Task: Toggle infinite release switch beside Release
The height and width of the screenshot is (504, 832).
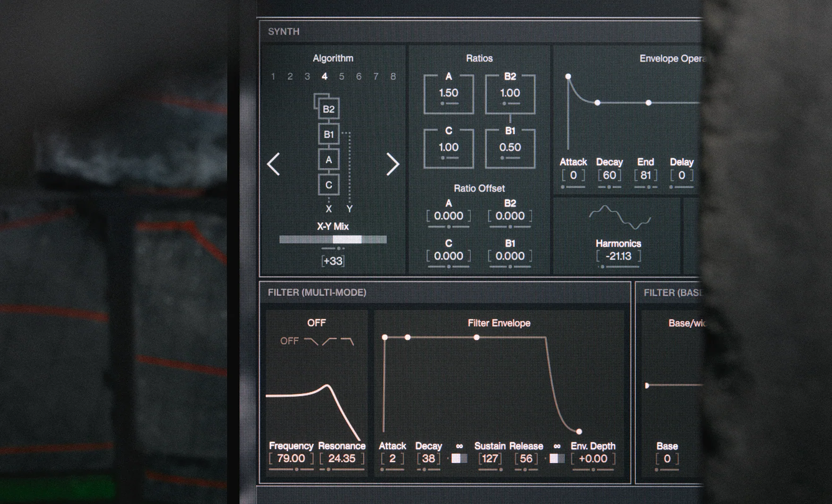Action: 557,458
